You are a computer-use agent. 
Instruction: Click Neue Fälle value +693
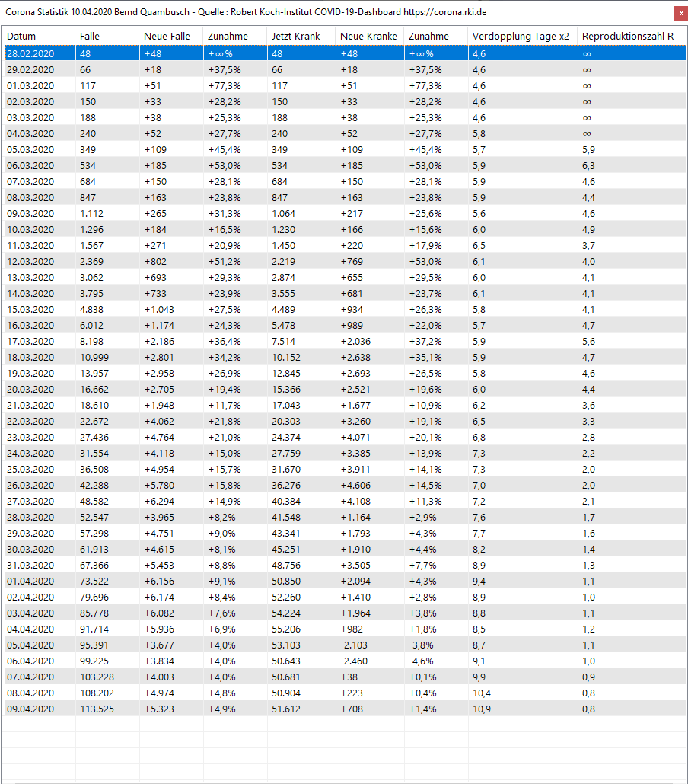[155, 278]
